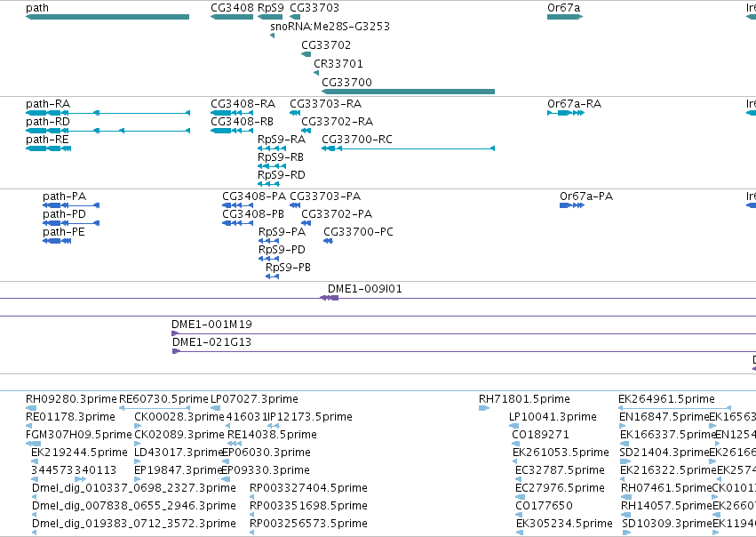Select the CK02089.3prime EST label

[179, 435]
